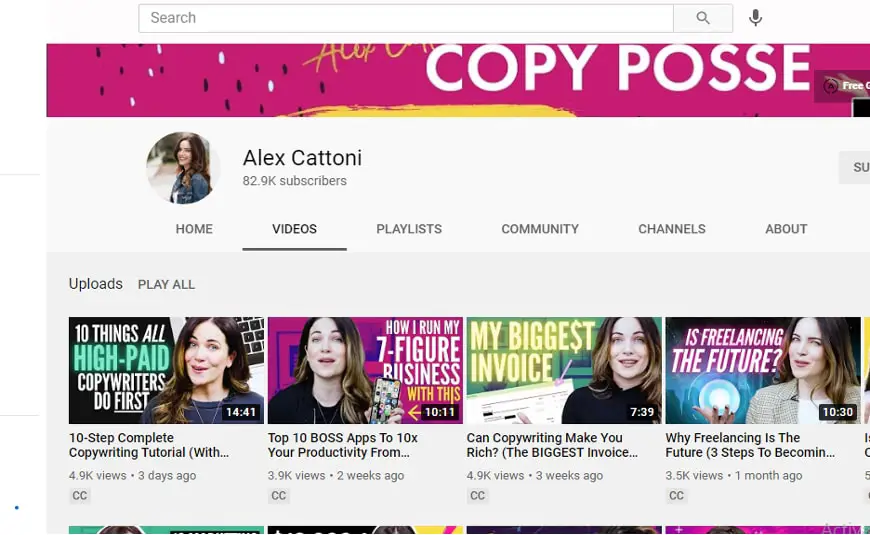Viewport: 870px width, 535px height.
Task: Click the partially visible Subscribe button
Action: 854,167
